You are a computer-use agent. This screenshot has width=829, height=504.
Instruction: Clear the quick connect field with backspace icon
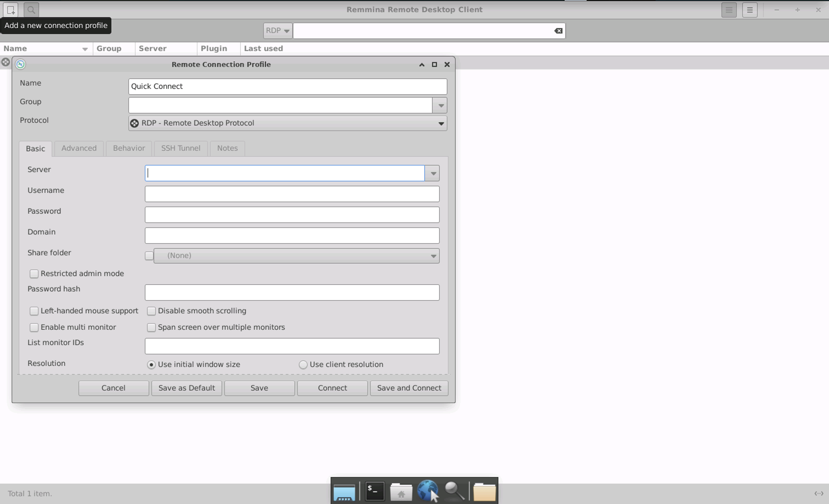coord(558,31)
